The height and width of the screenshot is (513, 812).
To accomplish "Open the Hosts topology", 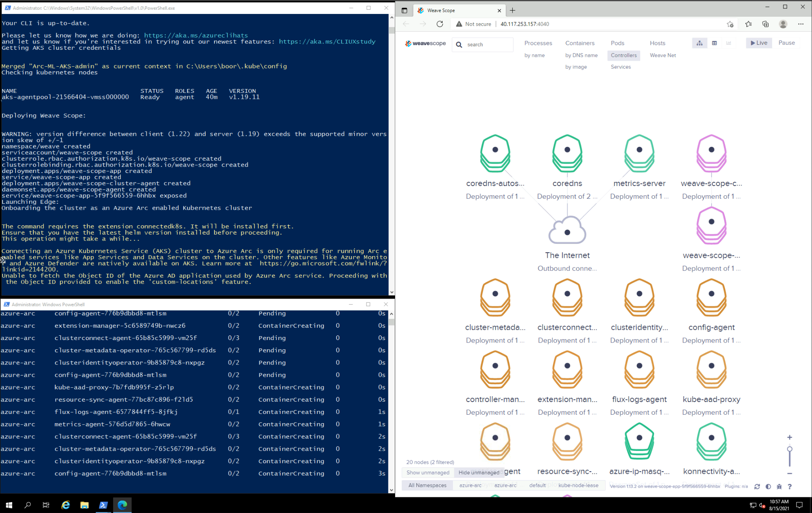I will click(x=657, y=43).
